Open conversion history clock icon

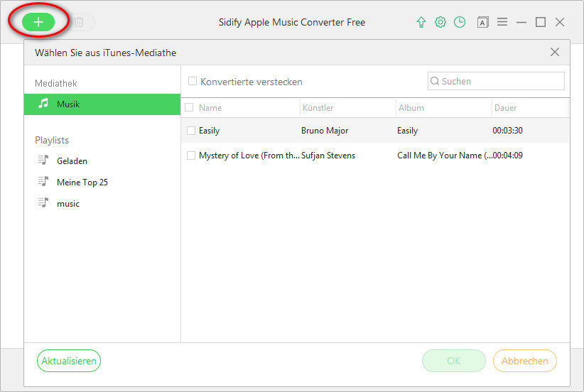click(460, 22)
